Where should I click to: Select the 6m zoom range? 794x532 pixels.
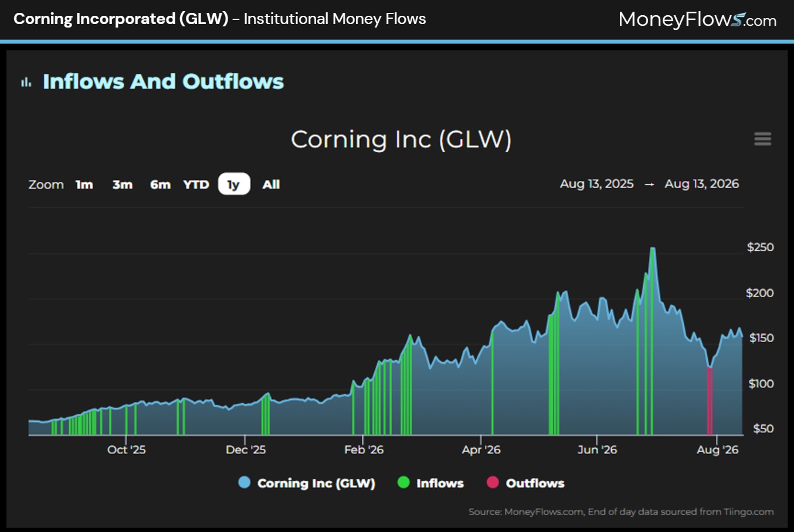[160, 185]
